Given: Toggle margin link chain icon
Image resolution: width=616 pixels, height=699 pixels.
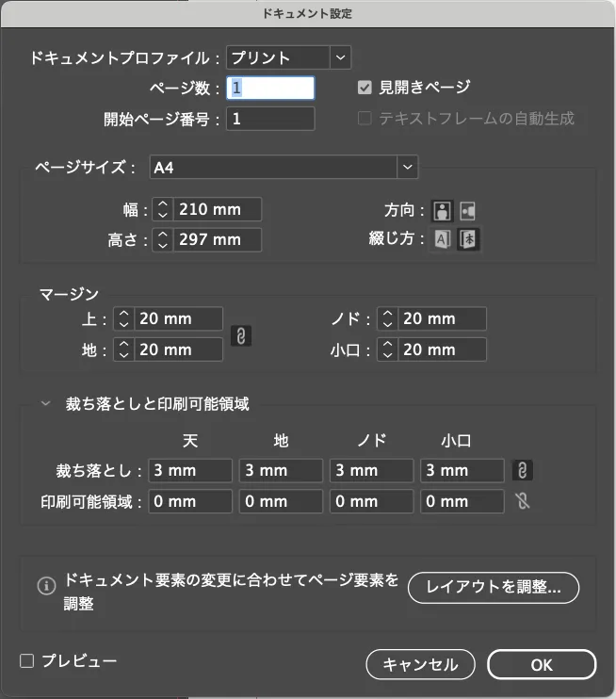Looking at the screenshot, I should click(x=241, y=335).
